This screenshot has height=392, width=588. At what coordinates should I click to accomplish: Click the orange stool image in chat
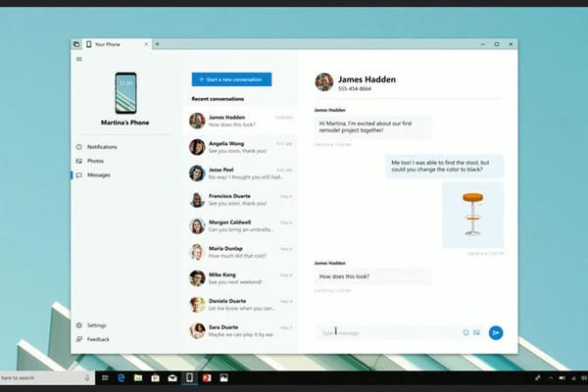473,215
